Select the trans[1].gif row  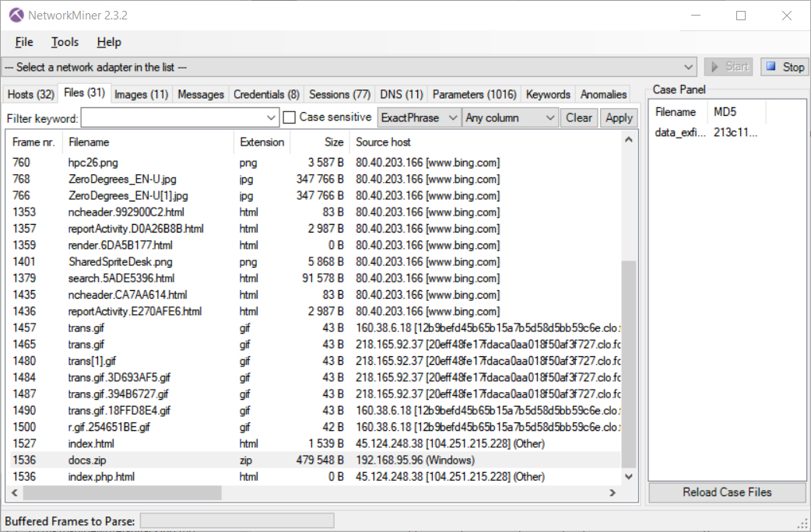(314, 361)
